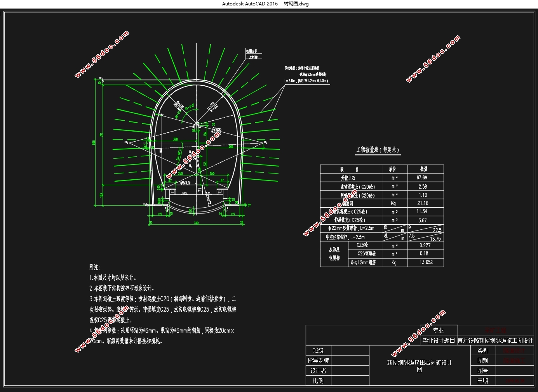
Task: Select the 内轨顶面 label in drawing
Action: click(185, 183)
